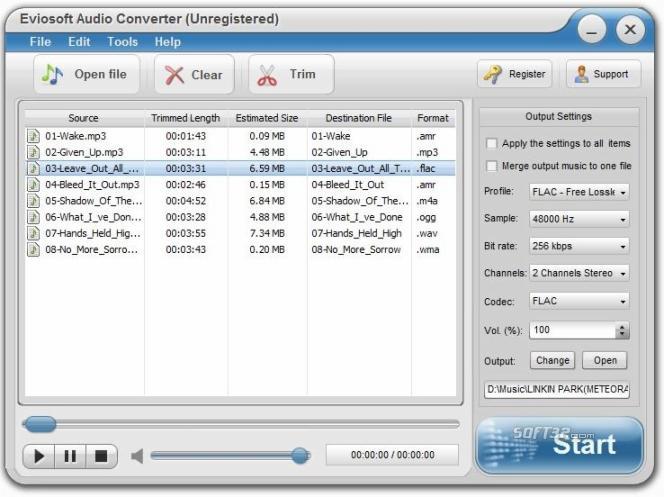Click the 00:04:52 trimmed length cell
The height and width of the screenshot is (497, 664).
(x=186, y=201)
